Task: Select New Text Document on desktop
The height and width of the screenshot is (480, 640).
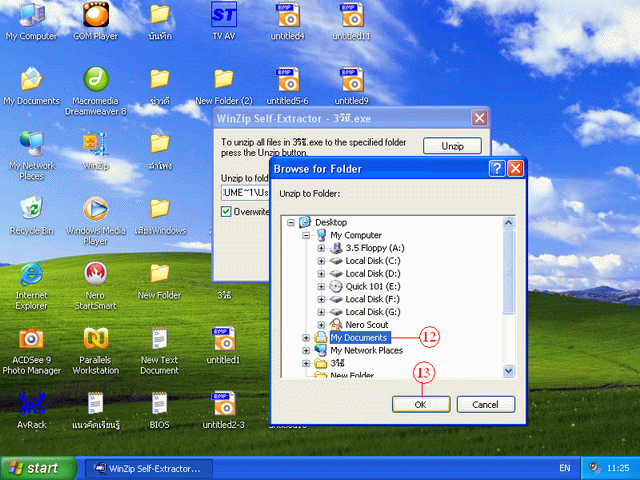Action: [159, 351]
